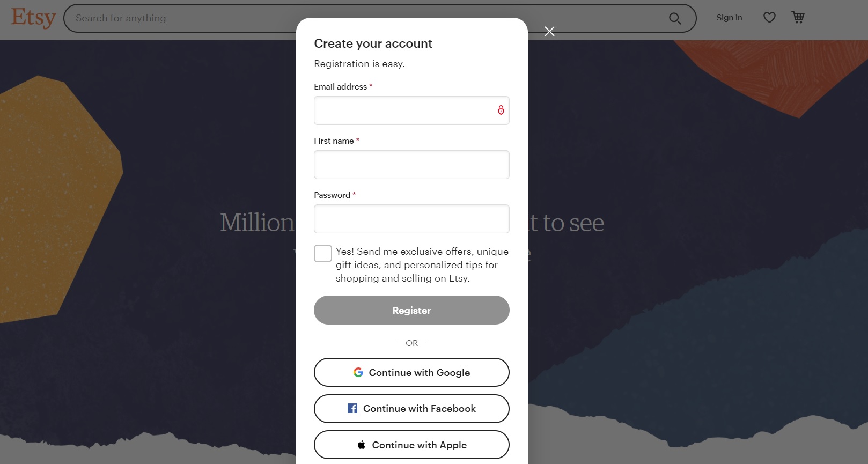Choose Continue with Apple

pyautogui.click(x=411, y=445)
